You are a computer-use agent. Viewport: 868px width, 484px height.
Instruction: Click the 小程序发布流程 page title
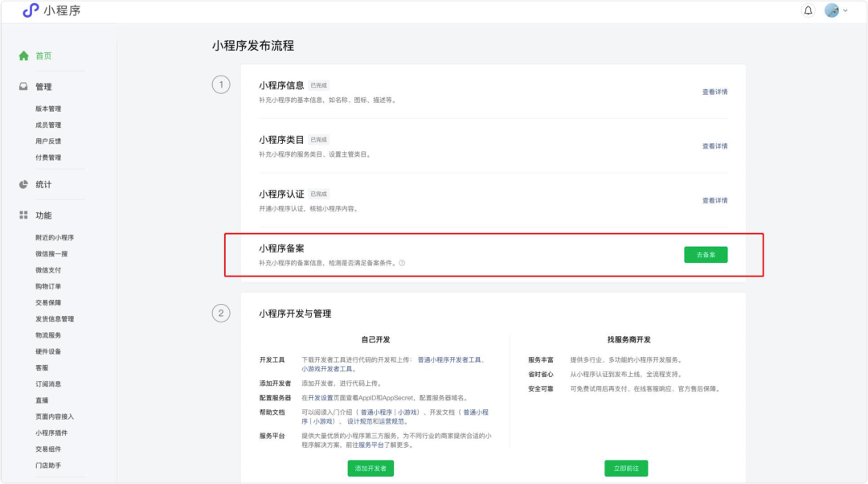coord(253,45)
